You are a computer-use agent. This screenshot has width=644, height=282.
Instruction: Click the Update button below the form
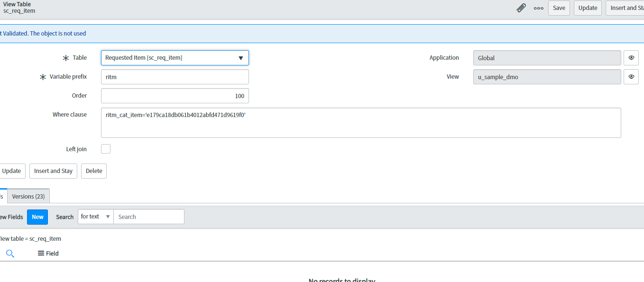(12, 171)
